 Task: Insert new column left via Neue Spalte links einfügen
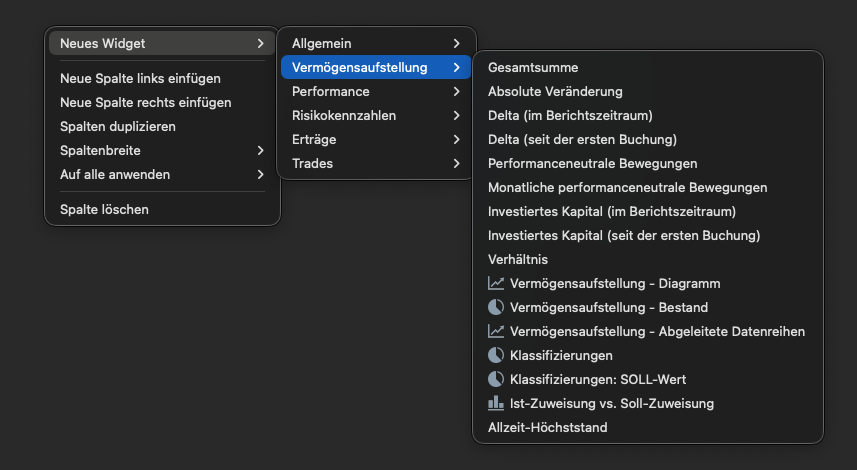(x=140, y=78)
